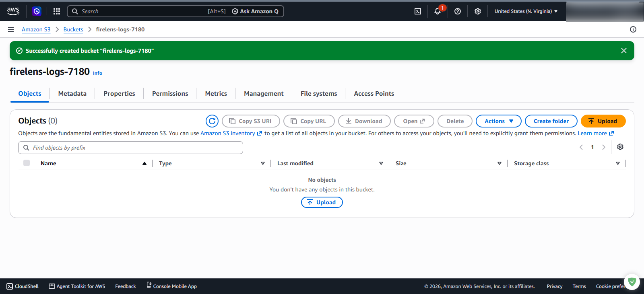
Task: Click the security shield badge
Action: [x=632, y=282]
